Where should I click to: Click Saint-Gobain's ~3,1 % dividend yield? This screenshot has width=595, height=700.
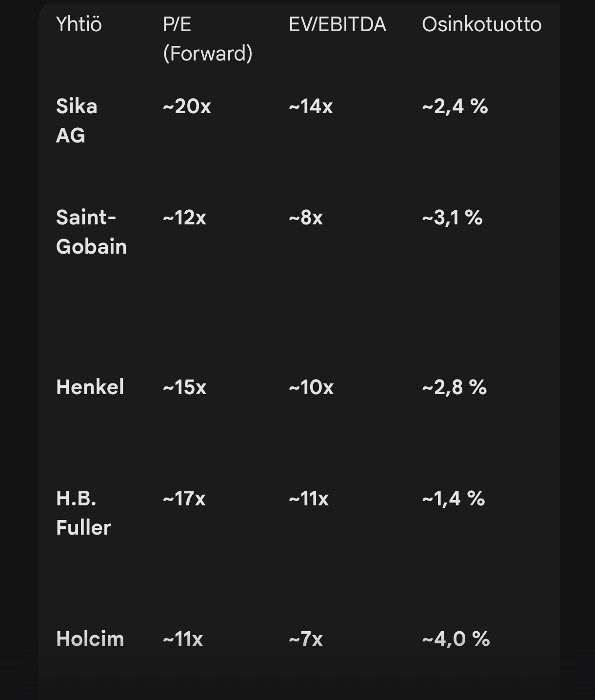point(452,218)
